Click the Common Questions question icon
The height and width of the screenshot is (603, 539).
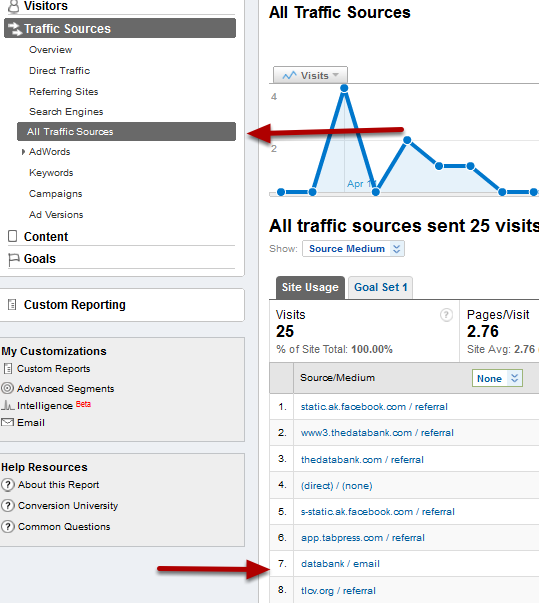pyautogui.click(x=8, y=526)
